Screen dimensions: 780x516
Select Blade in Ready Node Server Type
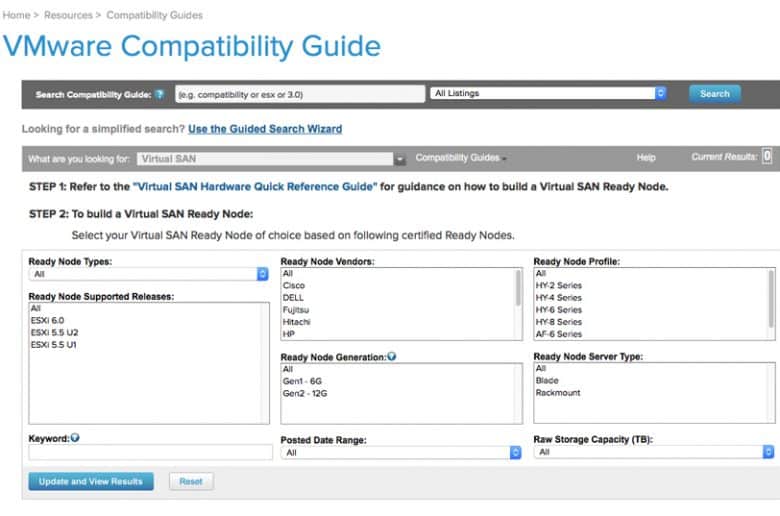(547, 380)
